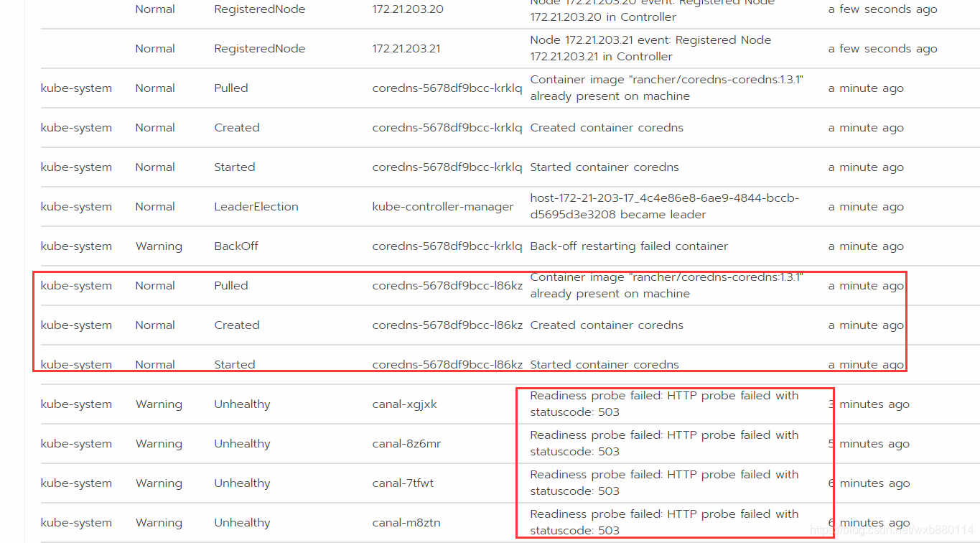
Task: Click the timestamp on the canal-7tfwt row
Action: pos(868,483)
